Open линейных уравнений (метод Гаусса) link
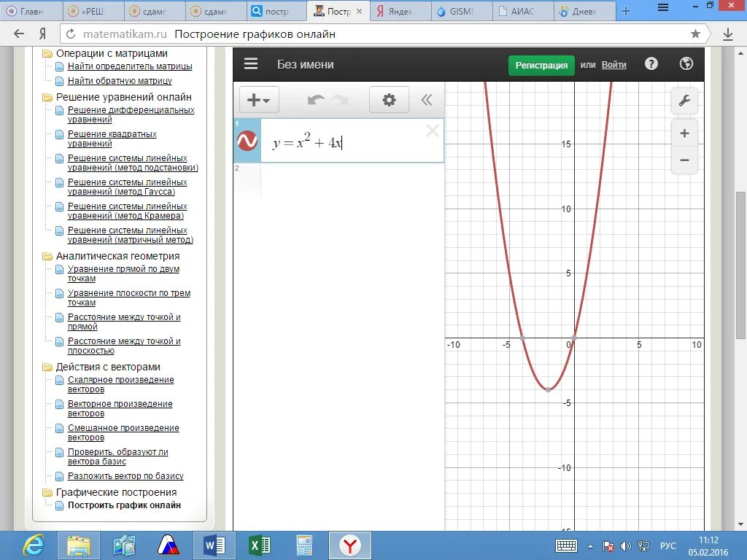Viewport: 747px width, 560px height. (127, 187)
